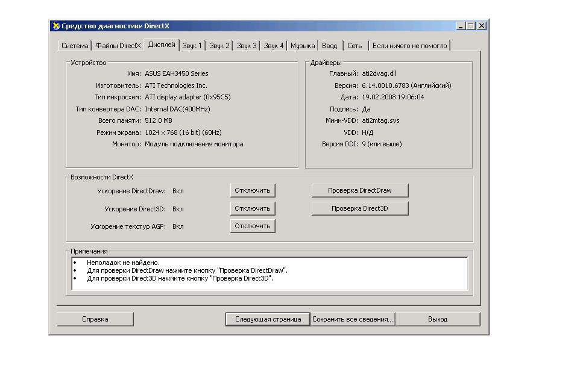Click Сохранить все сведения button
The height and width of the screenshot is (392, 580).
pyautogui.click(x=353, y=319)
